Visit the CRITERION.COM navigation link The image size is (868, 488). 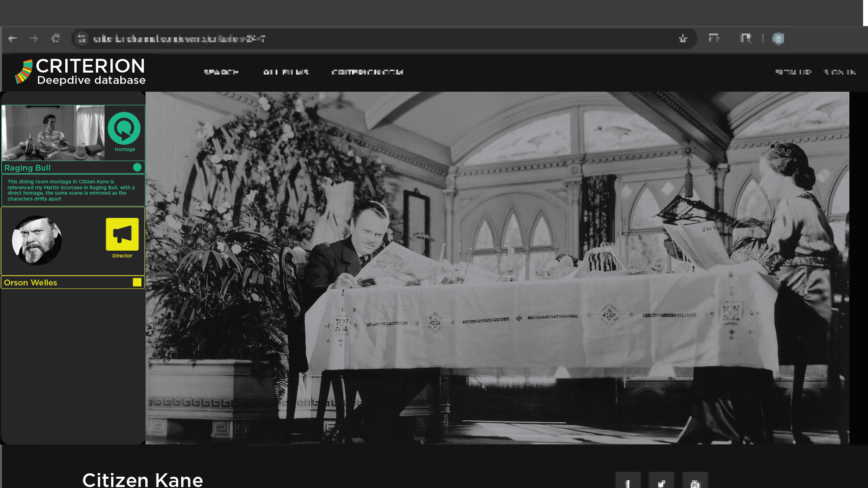pyautogui.click(x=367, y=72)
